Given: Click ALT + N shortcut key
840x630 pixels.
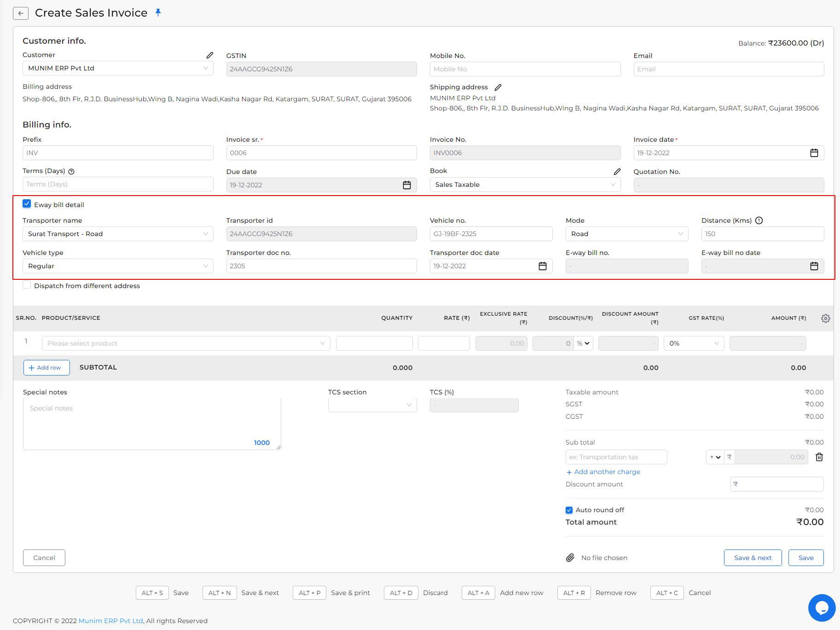Looking at the screenshot, I should (x=220, y=593).
